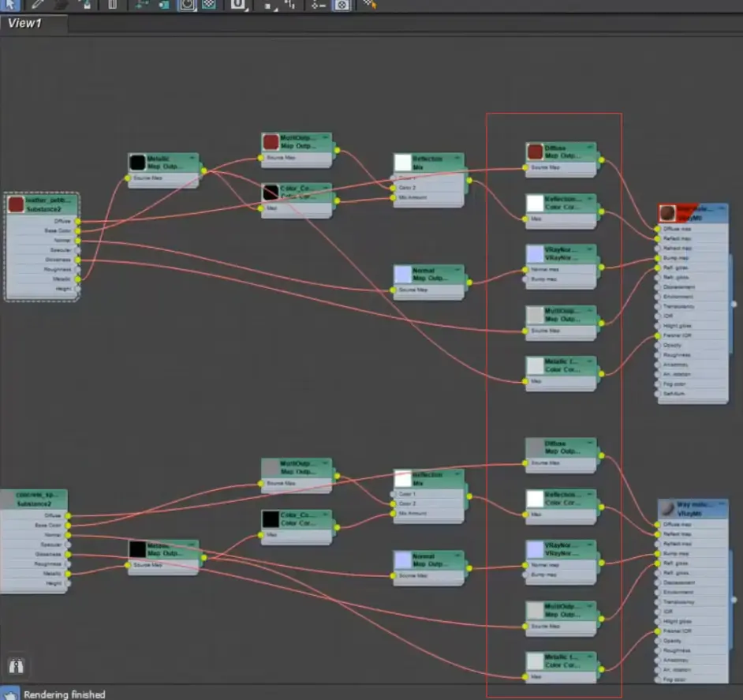Click Select by Material icon
Viewport: 743px width, 700px height.
click(x=370, y=5)
